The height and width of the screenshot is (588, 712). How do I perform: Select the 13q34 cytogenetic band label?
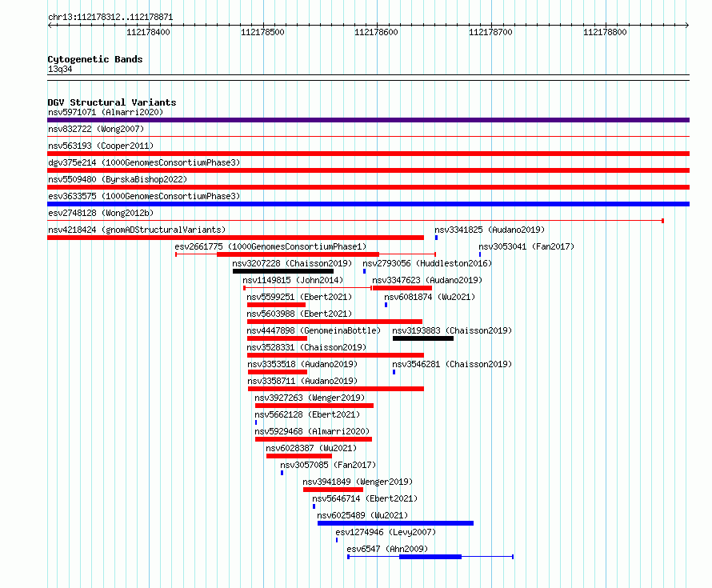coord(60,69)
